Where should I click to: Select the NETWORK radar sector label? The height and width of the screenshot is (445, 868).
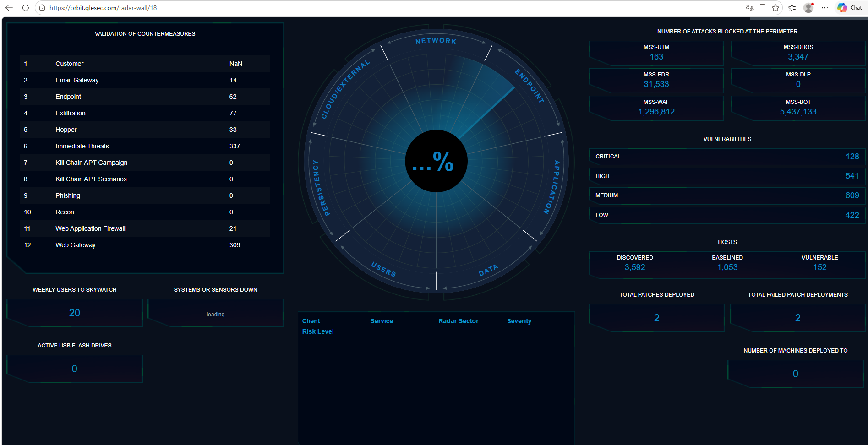click(436, 41)
